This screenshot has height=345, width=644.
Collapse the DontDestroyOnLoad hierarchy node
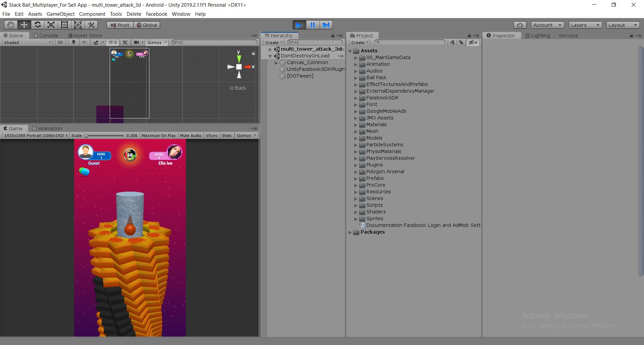270,56
